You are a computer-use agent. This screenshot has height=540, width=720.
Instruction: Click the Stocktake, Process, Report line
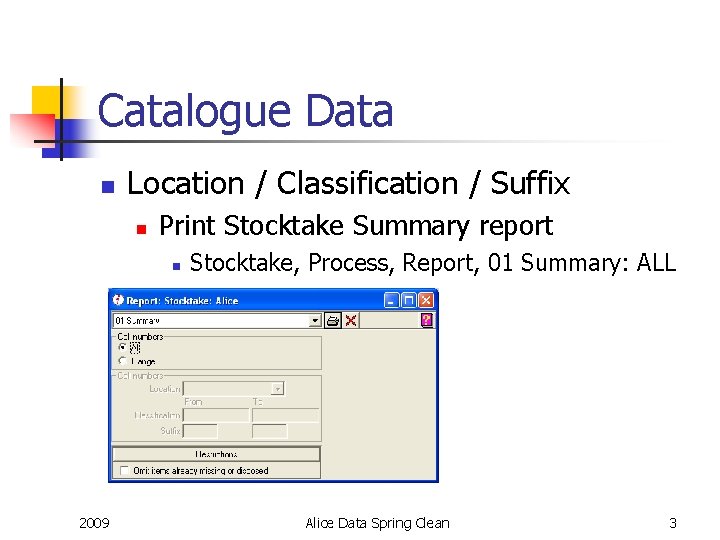(433, 263)
